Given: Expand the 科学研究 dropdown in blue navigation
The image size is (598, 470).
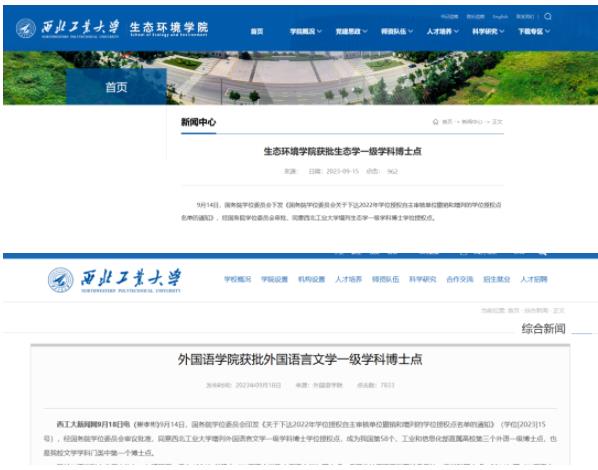Looking at the screenshot, I should (488, 31).
